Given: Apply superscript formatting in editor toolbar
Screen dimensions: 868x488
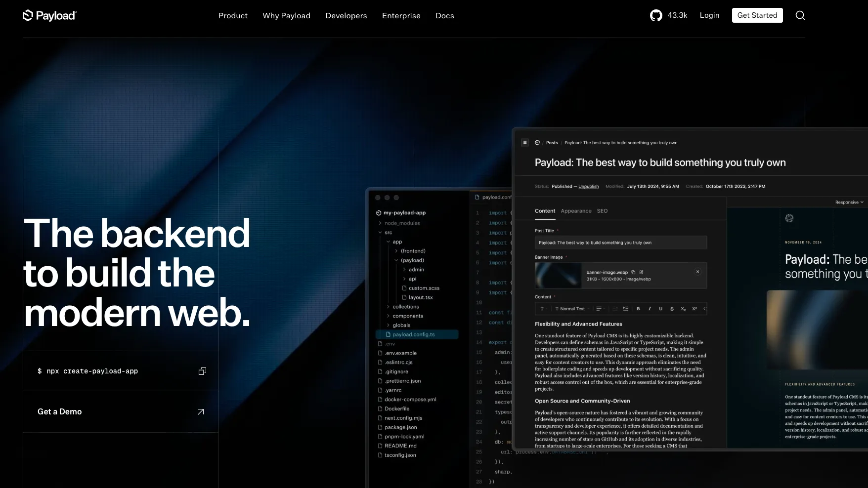Looking at the screenshot, I should point(694,309).
